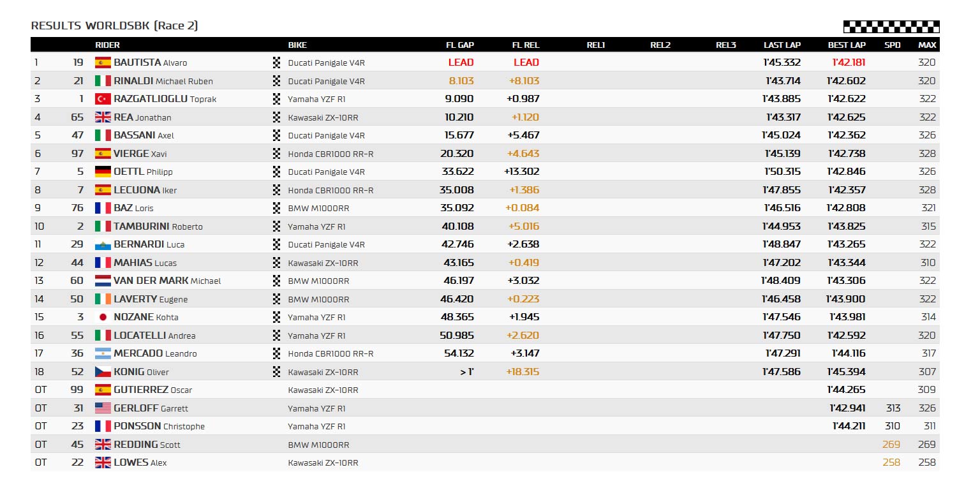Click the German flag beside Oettl
The height and width of the screenshot is (481, 980).
tap(103, 172)
